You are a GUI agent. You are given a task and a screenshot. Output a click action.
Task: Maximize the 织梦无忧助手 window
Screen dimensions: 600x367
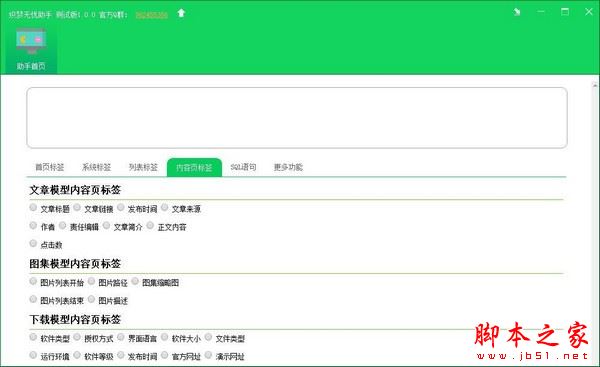tap(565, 12)
